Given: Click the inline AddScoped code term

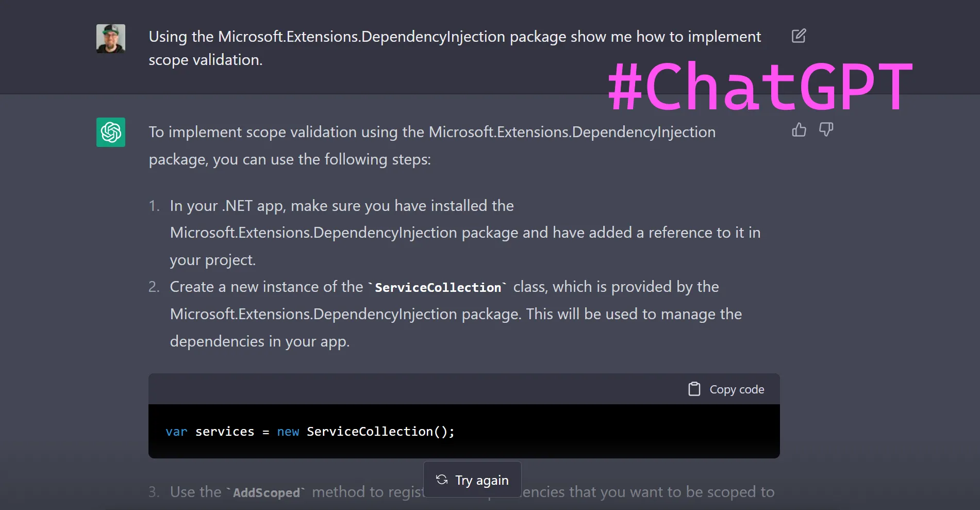Looking at the screenshot, I should coord(266,492).
